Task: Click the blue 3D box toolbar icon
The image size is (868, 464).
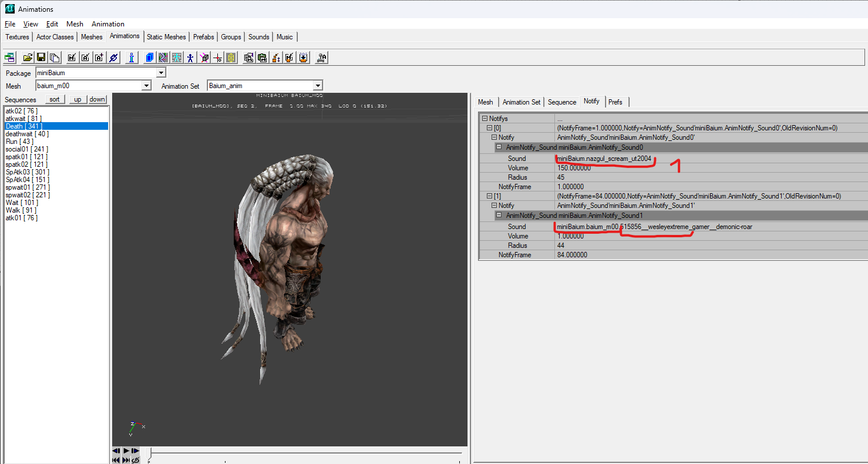Action: tap(150, 58)
